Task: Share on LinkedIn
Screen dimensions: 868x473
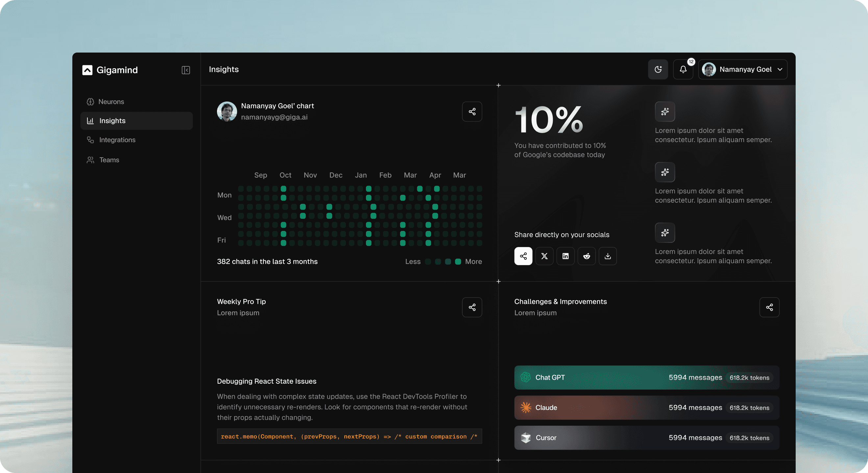Action: (566, 256)
